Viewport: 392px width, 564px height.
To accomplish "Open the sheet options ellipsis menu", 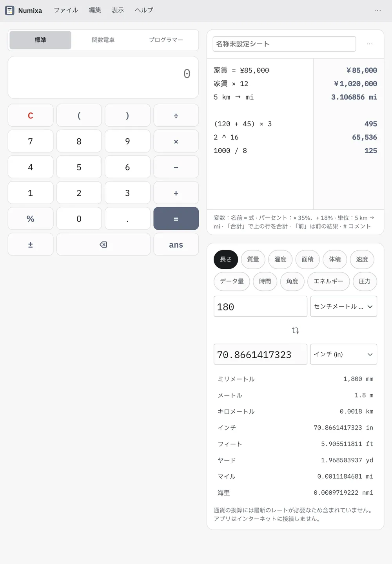I will [x=369, y=44].
